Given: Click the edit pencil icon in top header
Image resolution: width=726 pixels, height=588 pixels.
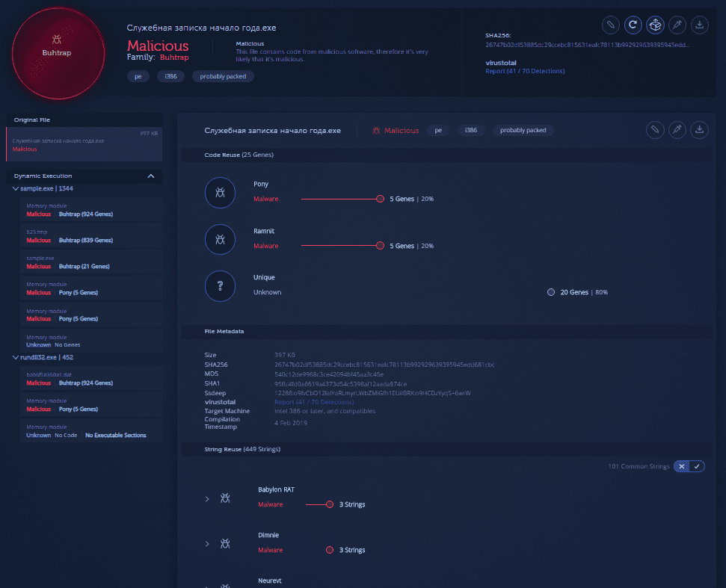Looking at the screenshot, I should coord(611,25).
